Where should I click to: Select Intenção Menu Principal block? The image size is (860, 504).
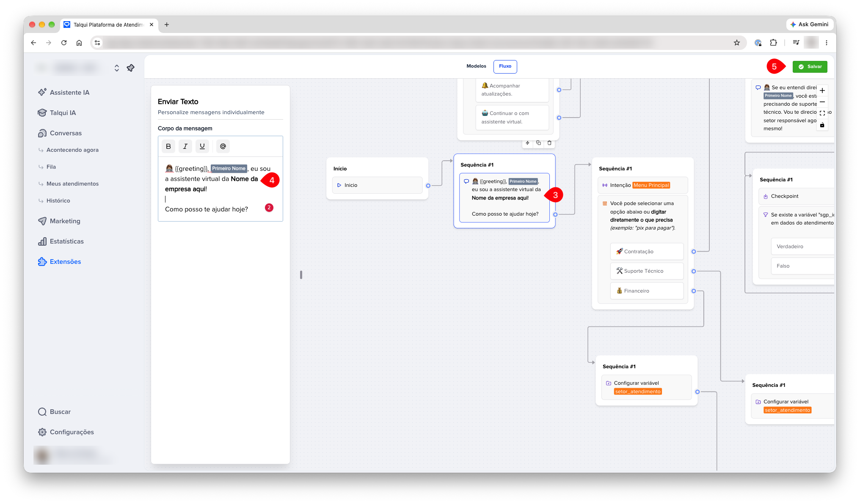click(x=642, y=185)
